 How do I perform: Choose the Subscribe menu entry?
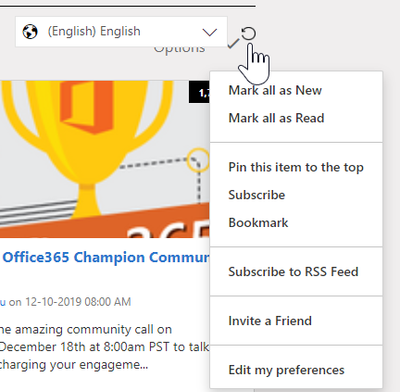pyautogui.click(x=257, y=195)
